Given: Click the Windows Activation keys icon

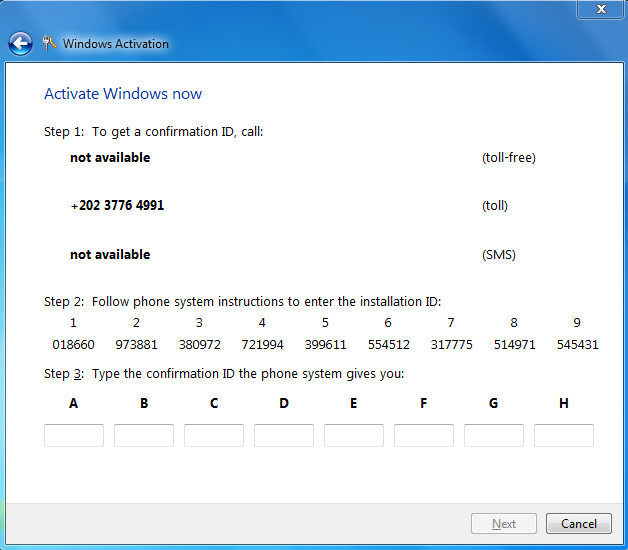Looking at the screenshot, I should [x=49, y=43].
